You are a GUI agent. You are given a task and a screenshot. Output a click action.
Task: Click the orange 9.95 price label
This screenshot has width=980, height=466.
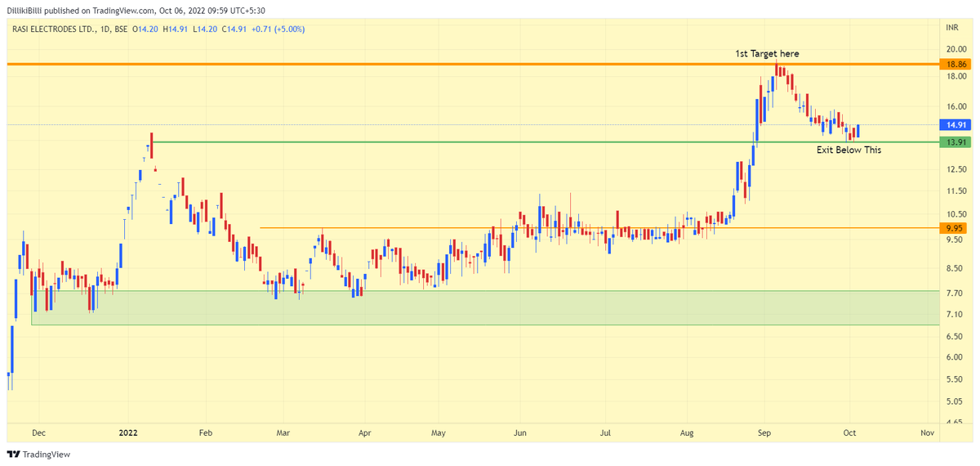tap(955, 228)
